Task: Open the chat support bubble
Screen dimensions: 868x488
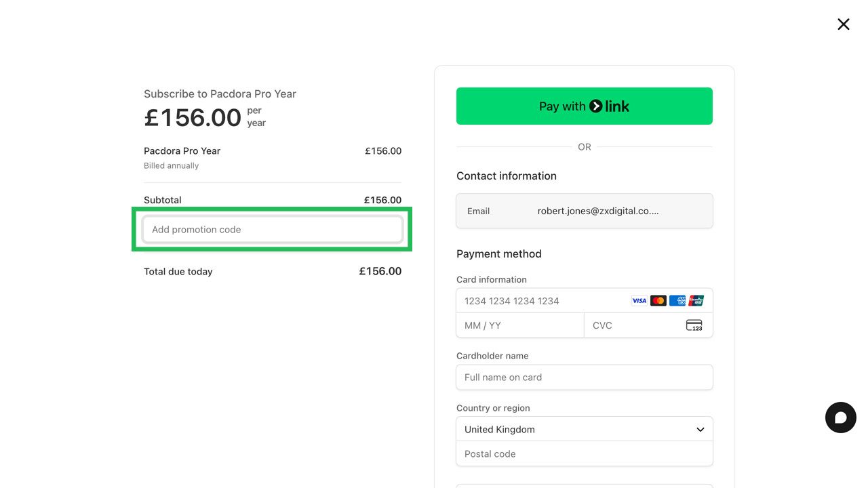Action: (x=840, y=417)
